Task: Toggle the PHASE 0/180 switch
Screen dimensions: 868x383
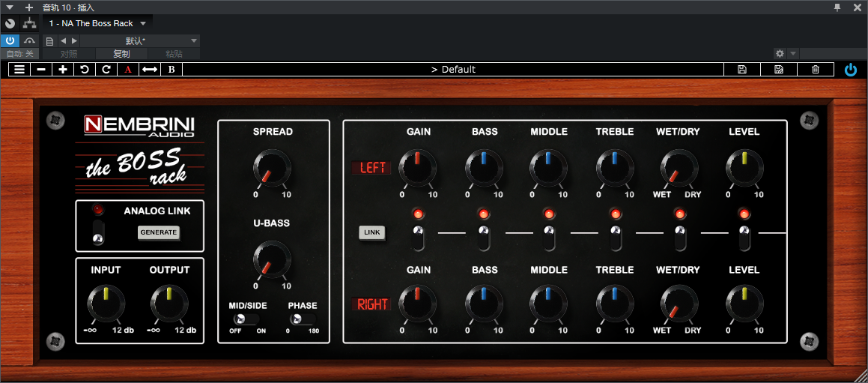Action: click(x=303, y=319)
